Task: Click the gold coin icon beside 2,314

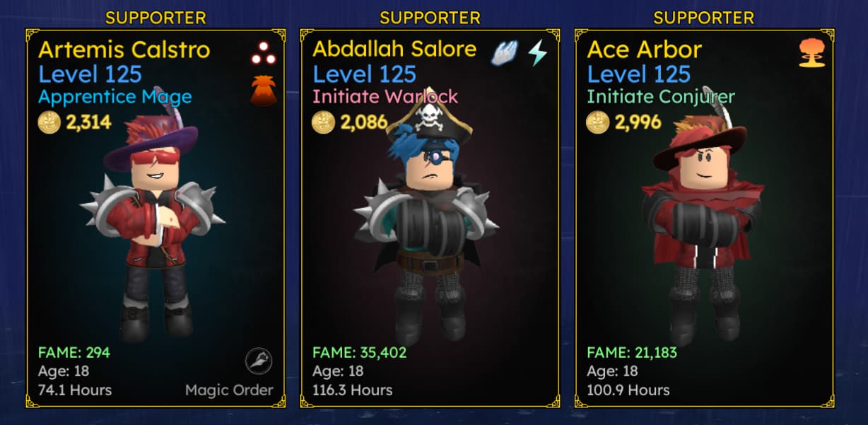Action: (49, 122)
